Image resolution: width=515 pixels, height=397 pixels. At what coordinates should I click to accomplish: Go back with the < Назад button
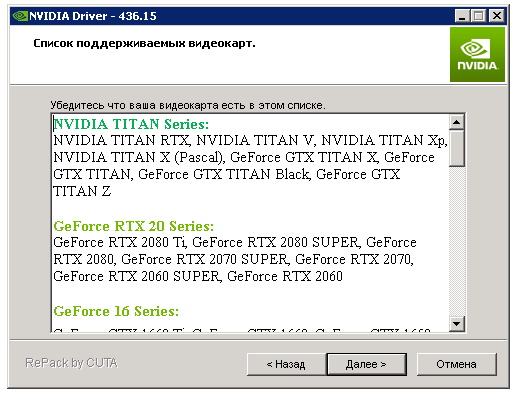click(x=286, y=364)
